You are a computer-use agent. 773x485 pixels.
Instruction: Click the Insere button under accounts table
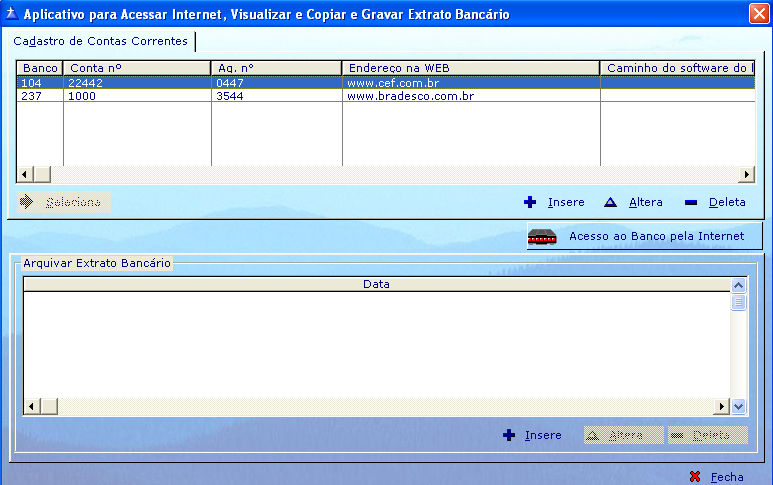click(x=555, y=202)
